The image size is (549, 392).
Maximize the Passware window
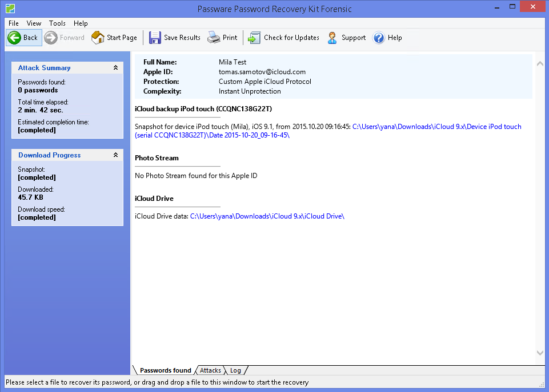(512, 7)
